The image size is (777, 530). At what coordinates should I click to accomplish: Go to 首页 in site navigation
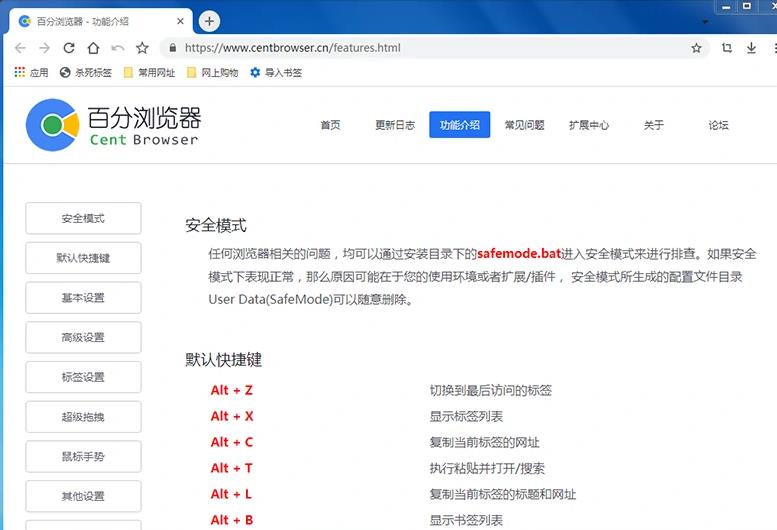(x=331, y=125)
